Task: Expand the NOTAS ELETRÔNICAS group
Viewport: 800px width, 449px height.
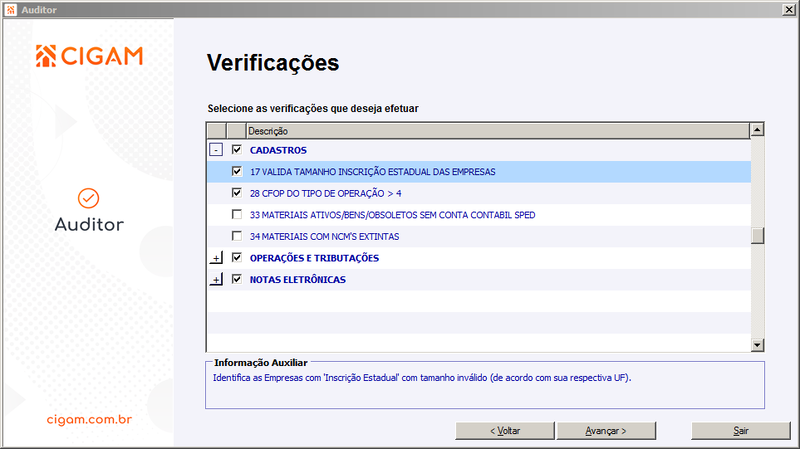Action: (x=216, y=280)
